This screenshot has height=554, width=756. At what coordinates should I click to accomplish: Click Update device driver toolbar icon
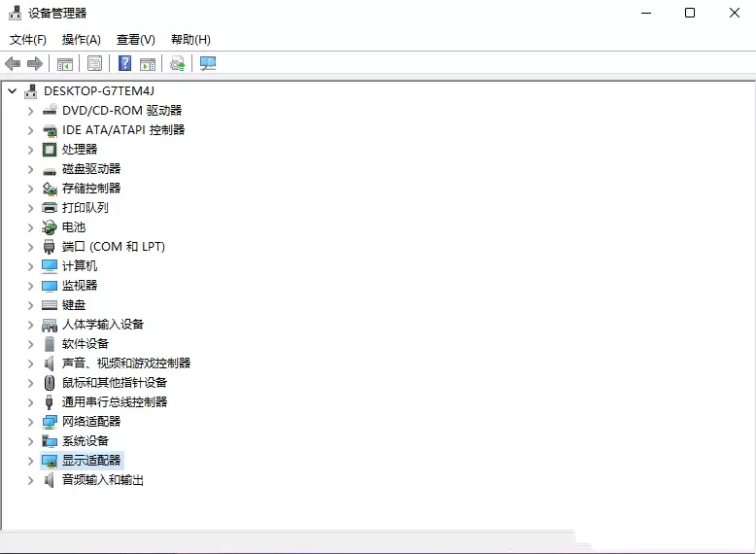pos(178,63)
